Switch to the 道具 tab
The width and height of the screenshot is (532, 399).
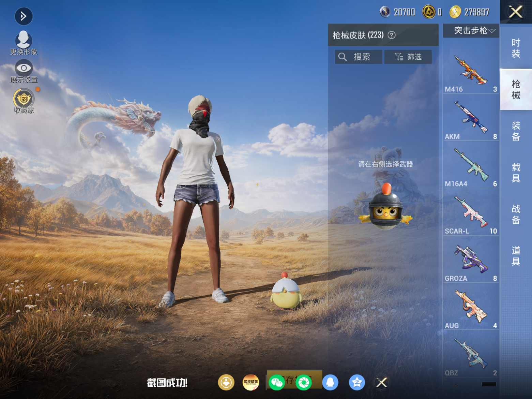[x=516, y=256]
